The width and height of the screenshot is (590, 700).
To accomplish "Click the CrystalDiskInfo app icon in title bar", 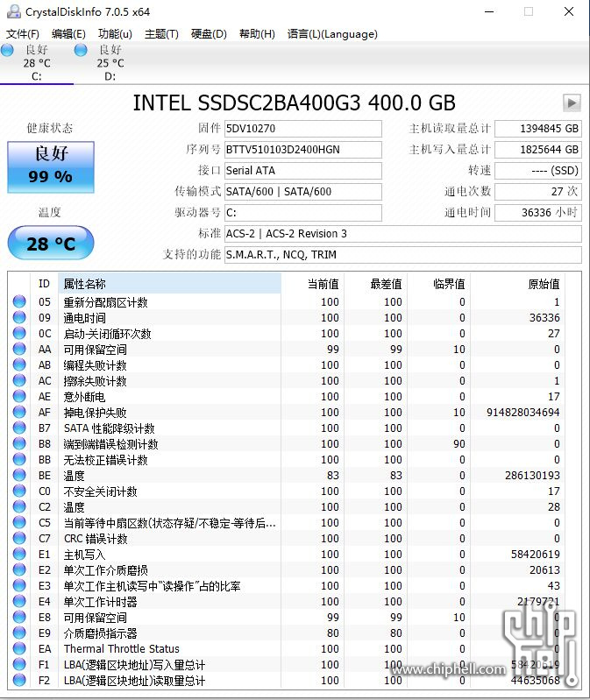I will (14, 11).
